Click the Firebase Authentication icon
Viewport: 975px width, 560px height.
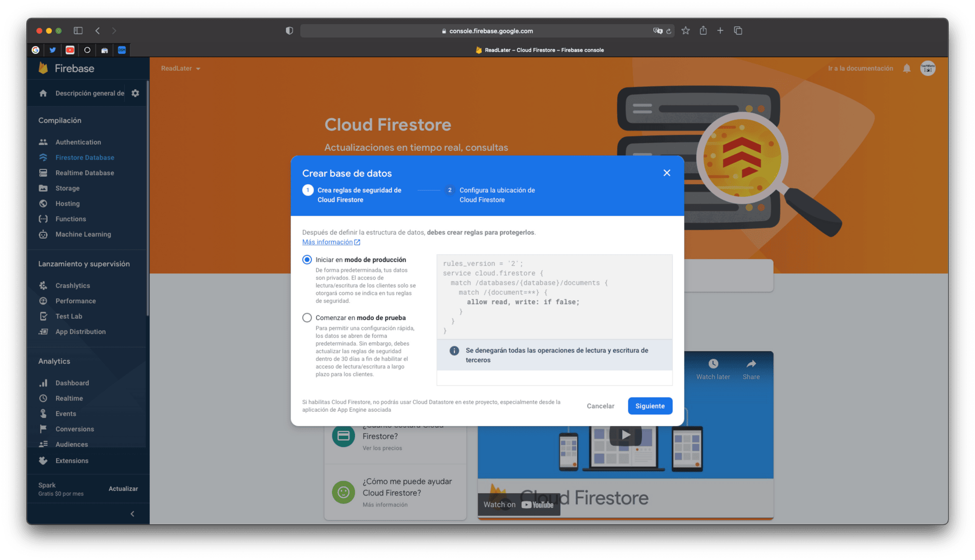coord(43,141)
